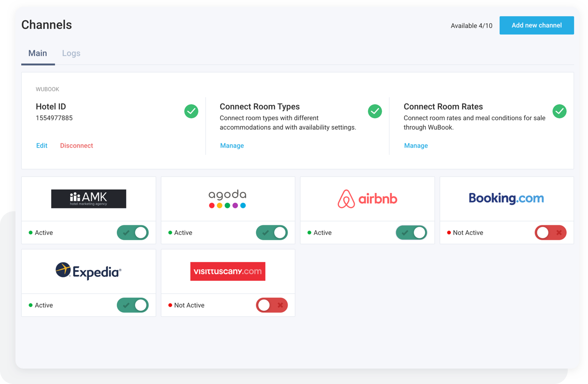Select the visittuscany.com channel logo

point(227,271)
